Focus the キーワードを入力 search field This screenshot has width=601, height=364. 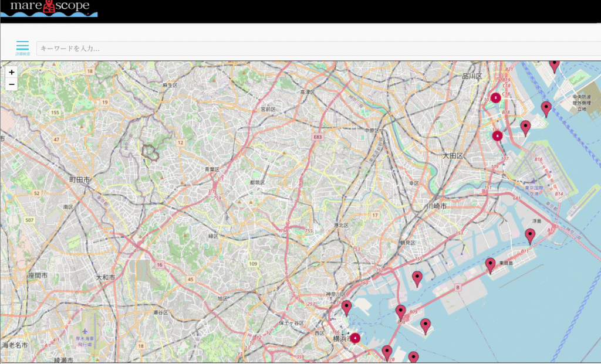(x=318, y=49)
